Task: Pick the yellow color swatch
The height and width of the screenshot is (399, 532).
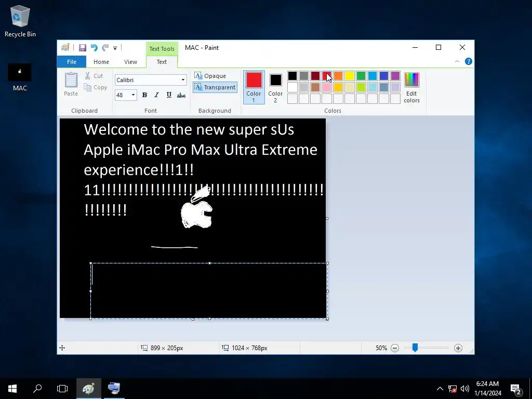Action: coord(350,76)
